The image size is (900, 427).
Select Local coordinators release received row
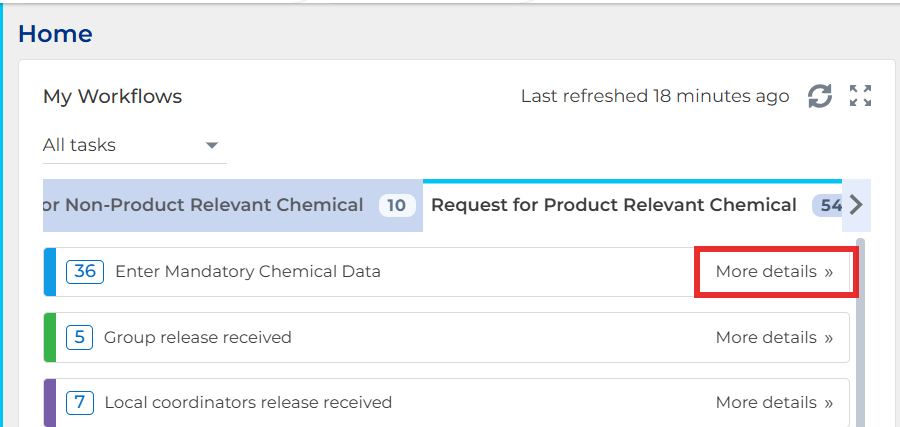pos(447,403)
